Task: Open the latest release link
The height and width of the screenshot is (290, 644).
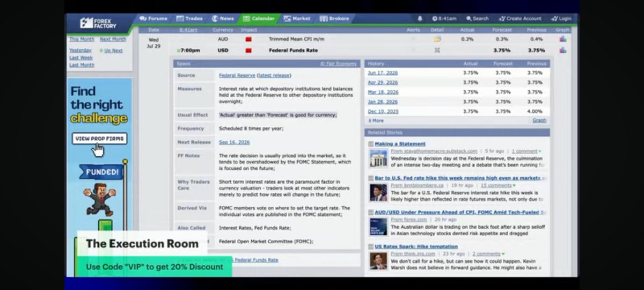Action: point(274,75)
